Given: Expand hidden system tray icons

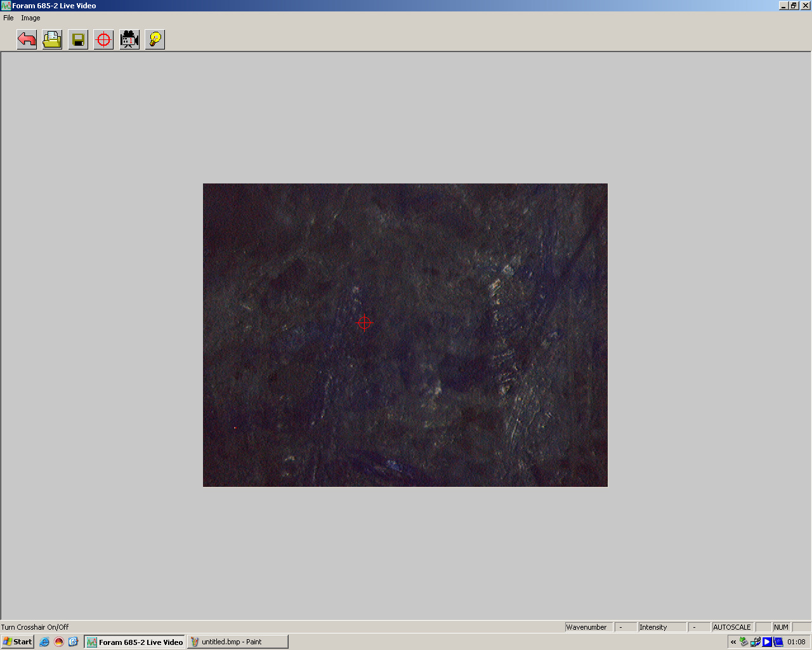Looking at the screenshot, I should click(733, 642).
